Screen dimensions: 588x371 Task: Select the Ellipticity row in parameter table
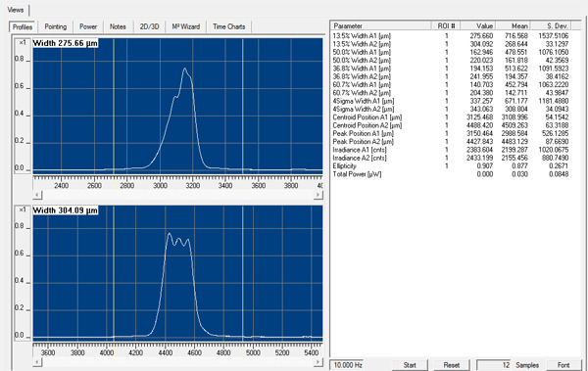pos(451,165)
